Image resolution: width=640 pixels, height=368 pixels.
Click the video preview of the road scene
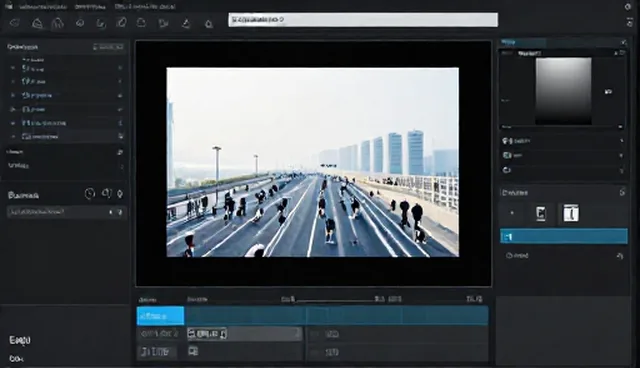click(x=312, y=162)
